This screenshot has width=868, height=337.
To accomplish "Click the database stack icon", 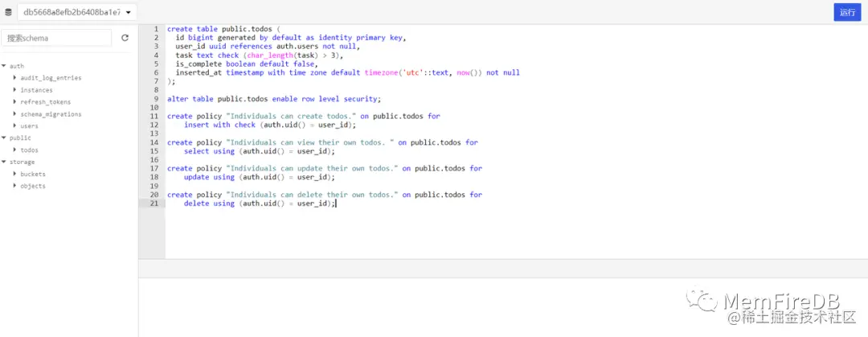I will pyautogui.click(x=8, y=12).
